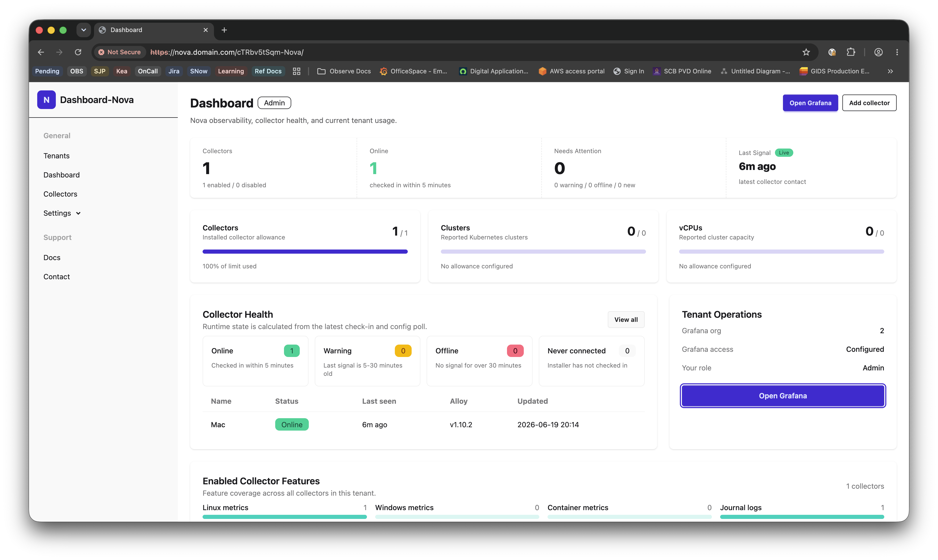This screenshot has width=938, height=560.
Task: Open Docs under Support
Action: pos(52,258)
